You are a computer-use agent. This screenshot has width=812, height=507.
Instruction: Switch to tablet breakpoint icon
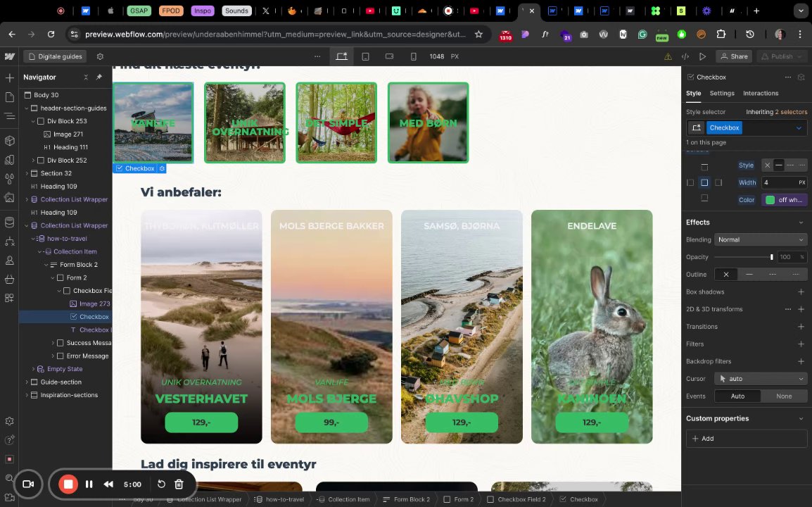point(366,56)
